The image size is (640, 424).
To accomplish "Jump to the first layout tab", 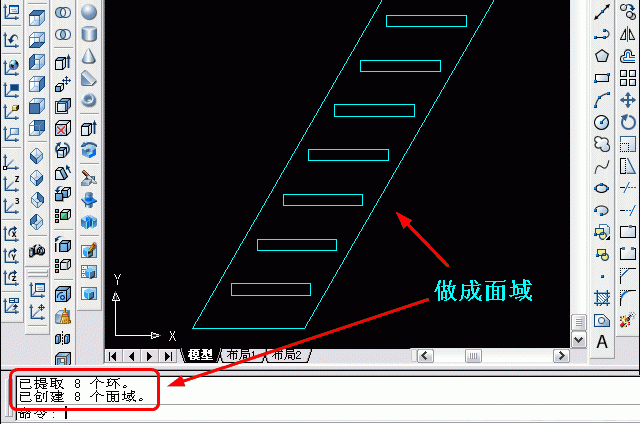I will [x=113, y=356].
